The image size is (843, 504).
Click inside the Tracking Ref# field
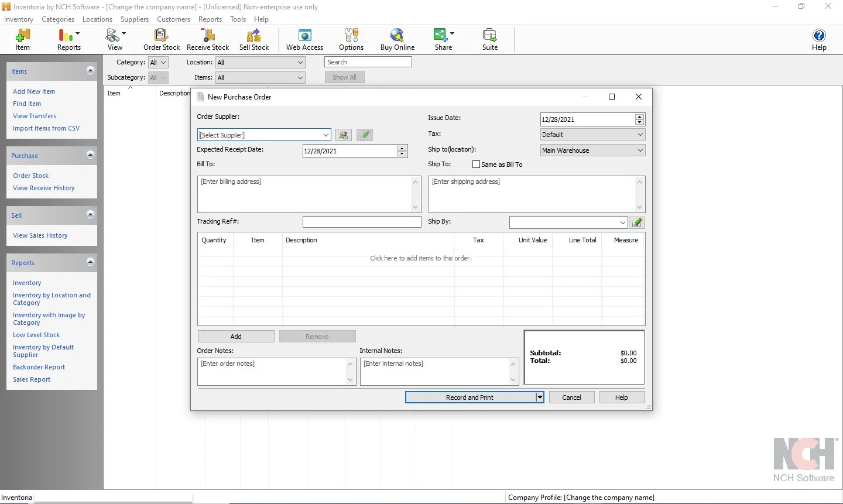361,222
